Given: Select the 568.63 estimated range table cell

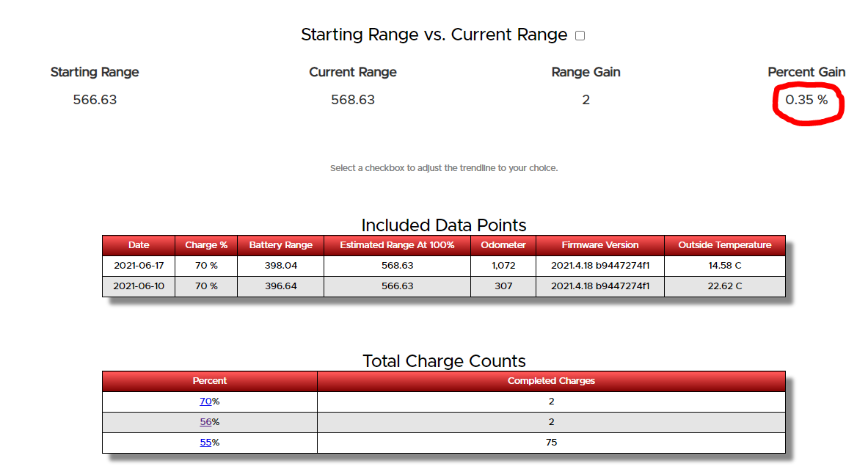Looking at the screenshot, I should pos(398,266).
